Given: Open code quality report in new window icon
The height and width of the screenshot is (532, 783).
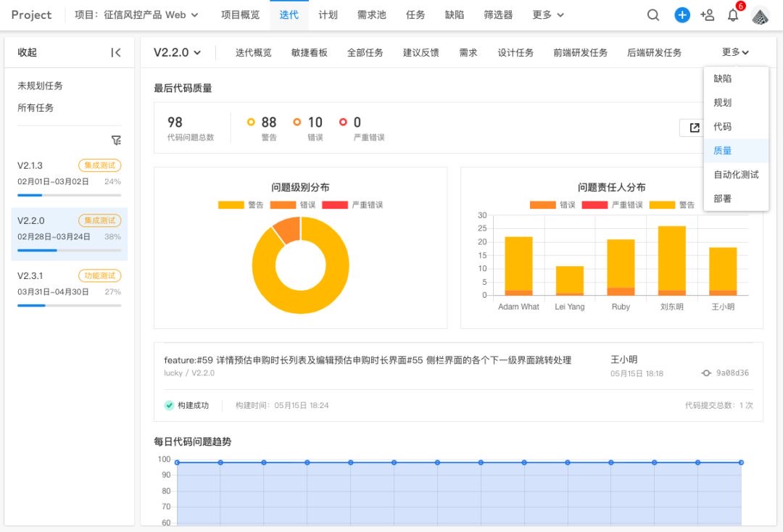Looking at the screenshot, I should click(693, 127).
